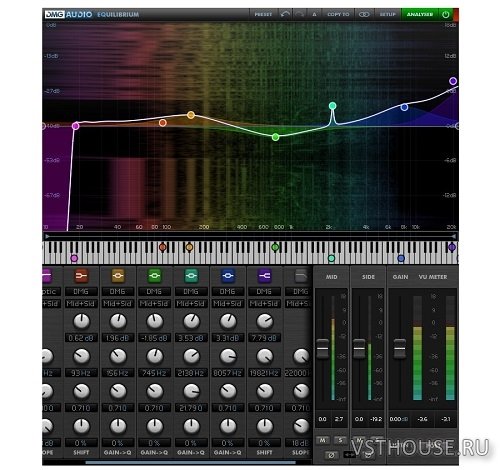This screenshot has width=500, height=470.
Task: Click the redo arrow in top toolbar
Action: point(299,14)
